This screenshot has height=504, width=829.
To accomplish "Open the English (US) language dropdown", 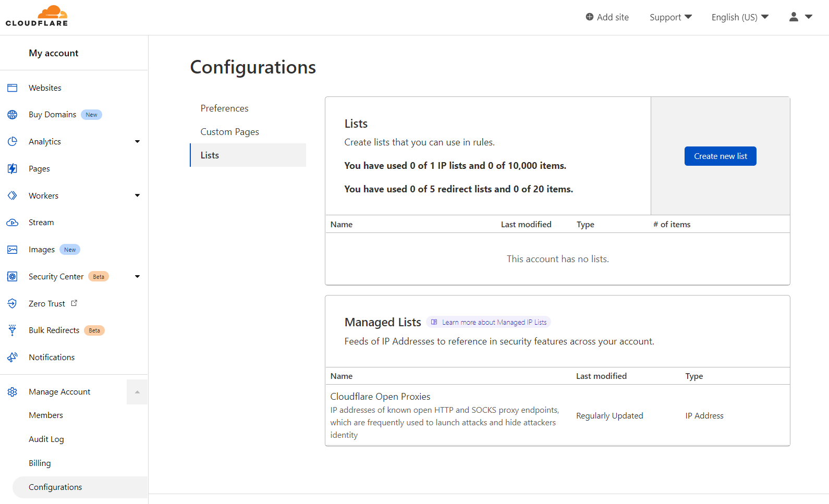I will (740, 17).
